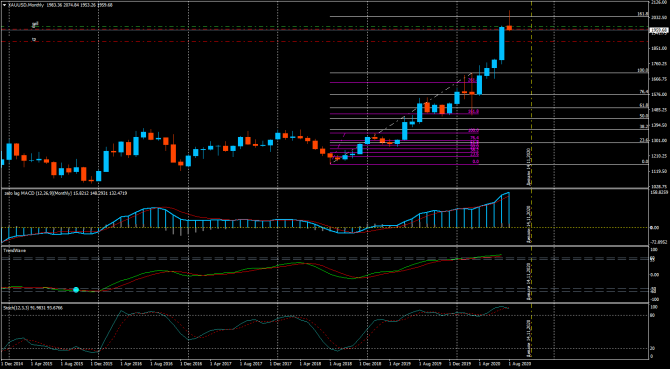This screenshot has width=670, height=369.
Task: Select the tallest blue candle near the top
Action: pyautogui.click(x=502, y=44)
